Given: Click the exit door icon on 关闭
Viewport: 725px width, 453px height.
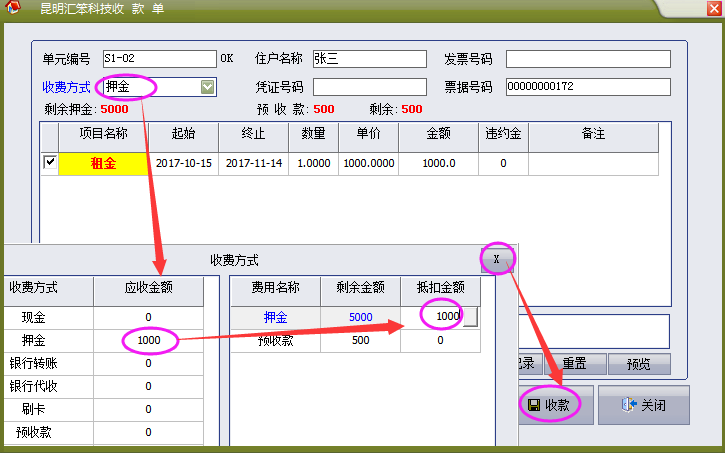Looking at the screenshot, I should (x=629, y=405).
